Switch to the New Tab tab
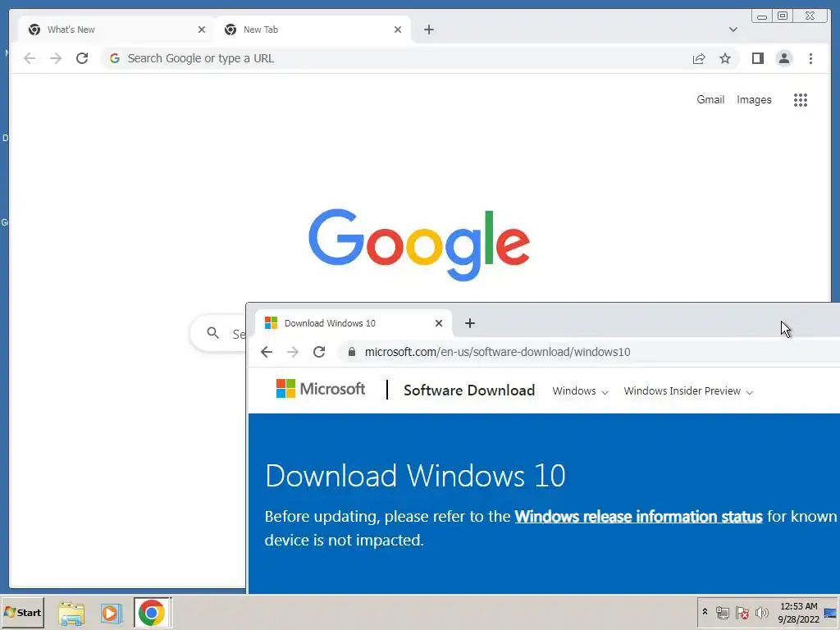This screenshot has width=840, height=630. (313, 30)
